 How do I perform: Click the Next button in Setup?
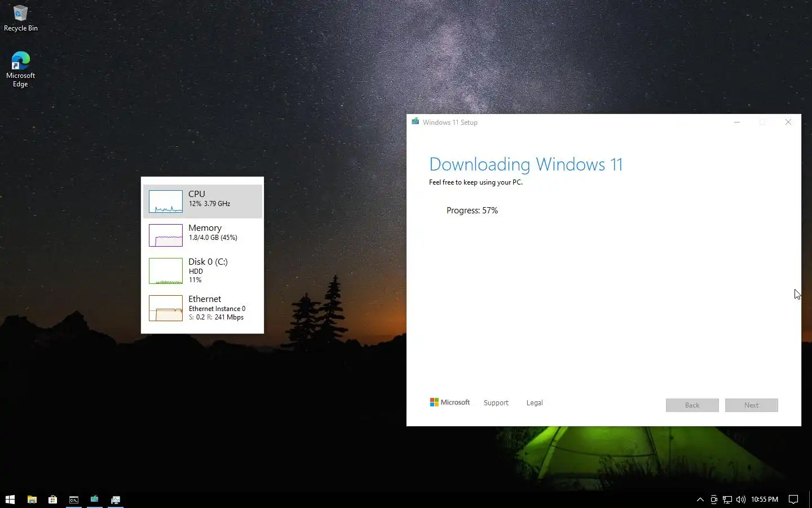(751, 405)
